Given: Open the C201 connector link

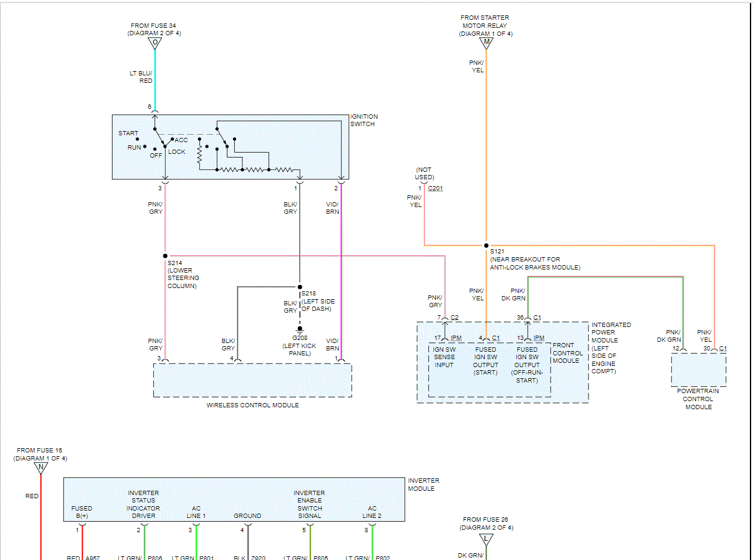Looking at the screenshot, I should [435, 188].
